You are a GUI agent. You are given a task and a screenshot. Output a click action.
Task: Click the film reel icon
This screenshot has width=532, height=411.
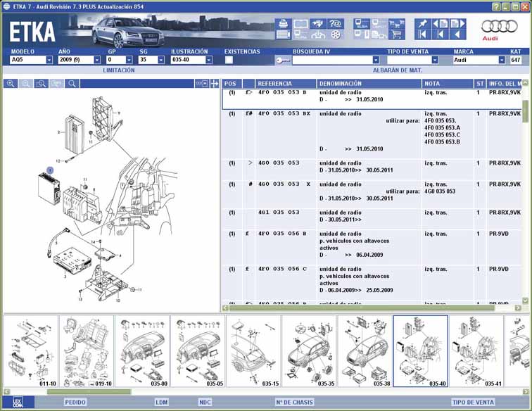[x=335, y=34]
